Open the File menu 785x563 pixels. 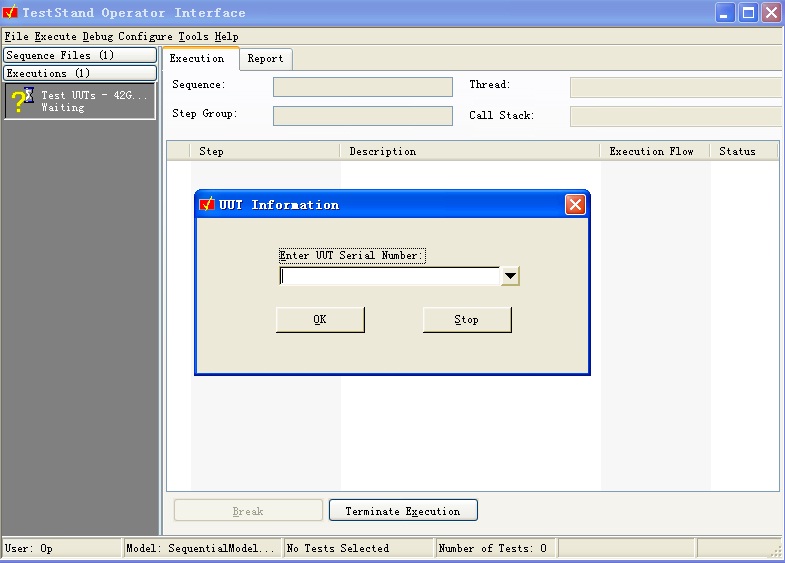click(16, 37)
